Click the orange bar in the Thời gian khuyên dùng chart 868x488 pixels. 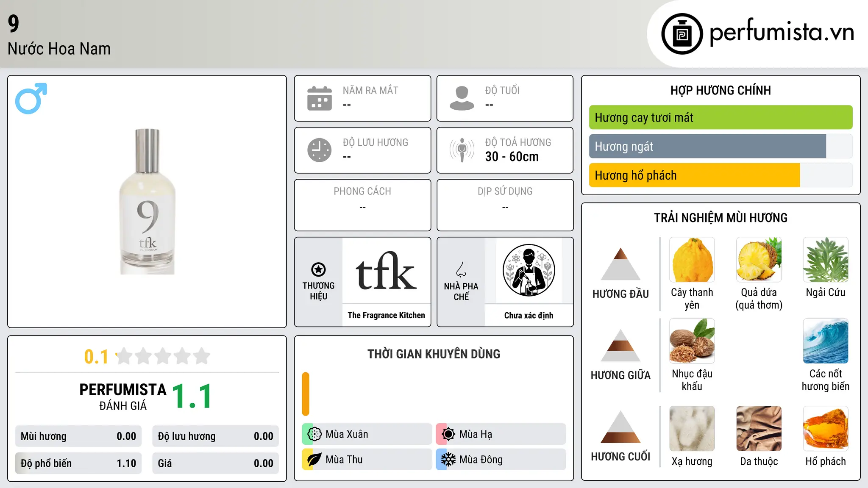click(x=306, y=394)
